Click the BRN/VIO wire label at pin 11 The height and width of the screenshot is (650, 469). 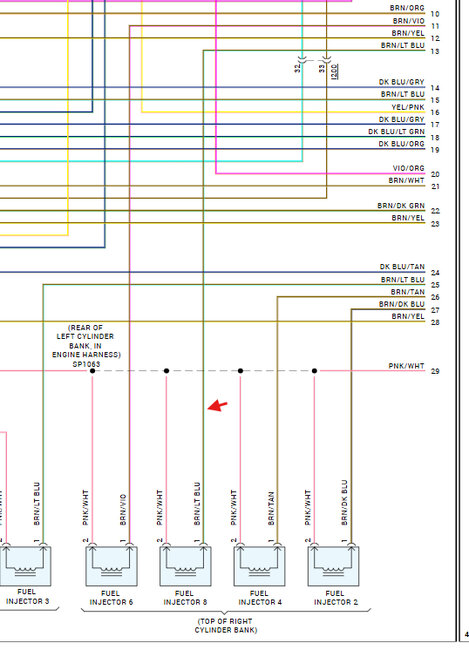tap(408, 21)
